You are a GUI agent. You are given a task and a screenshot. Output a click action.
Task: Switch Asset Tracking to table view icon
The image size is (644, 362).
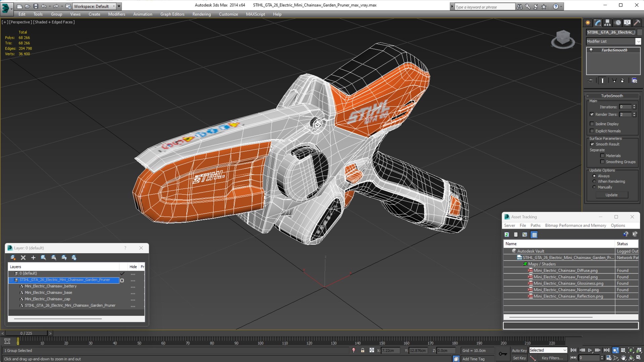click(x=534, y=235)
